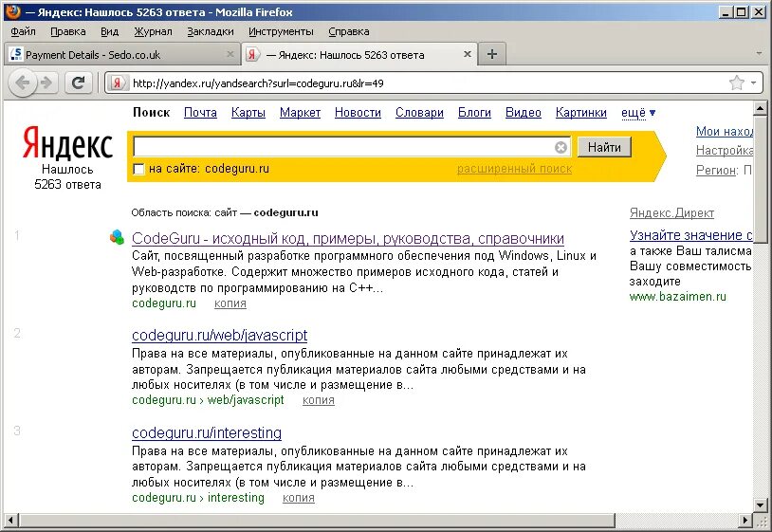The width and height of the screenshot is (772, 532).
Task: Open the codeguru.ru/web/javascript result
Action: click(220, 335)
